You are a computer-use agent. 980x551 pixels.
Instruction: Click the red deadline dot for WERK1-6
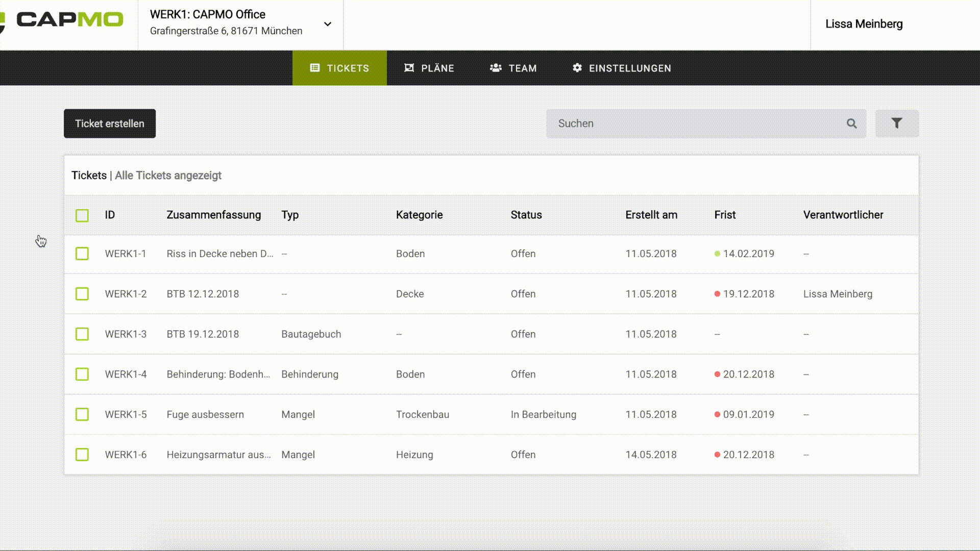[717, 455]
